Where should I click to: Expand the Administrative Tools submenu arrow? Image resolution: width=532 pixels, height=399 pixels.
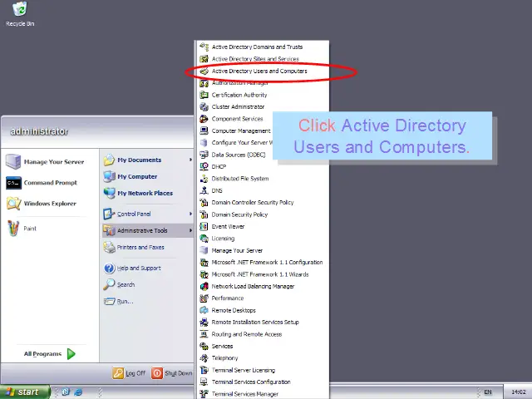190,230
